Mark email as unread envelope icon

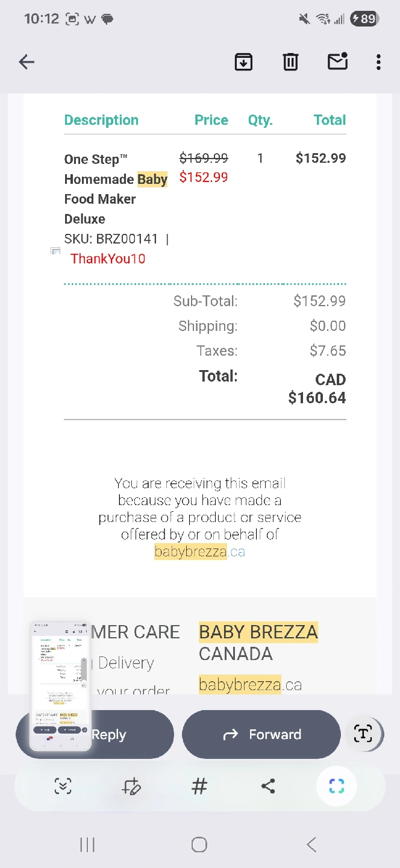[337, 61]
